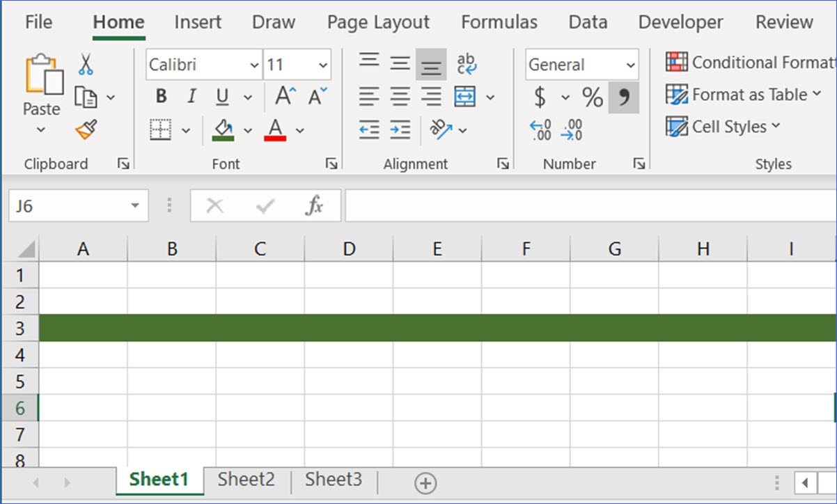Screen dimensions: 837x504
Task: Open the Font Color red swatch
Action: [x=276, y=129]
